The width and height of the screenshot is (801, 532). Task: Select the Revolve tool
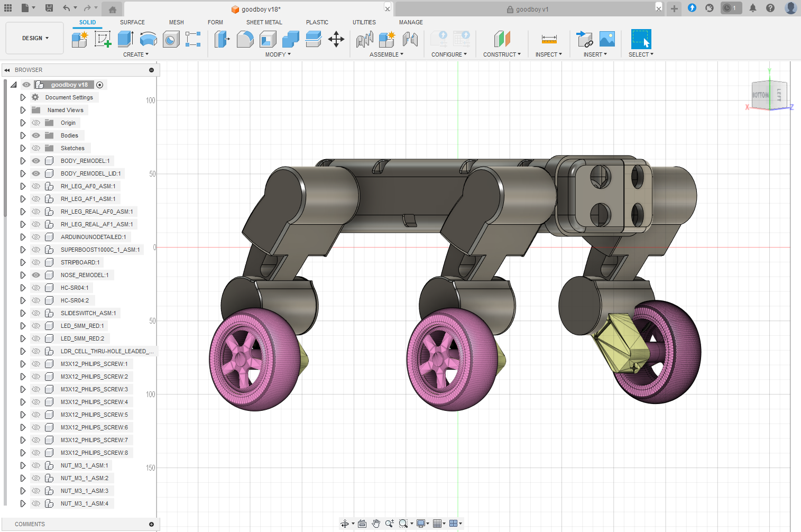click(148, 39)
